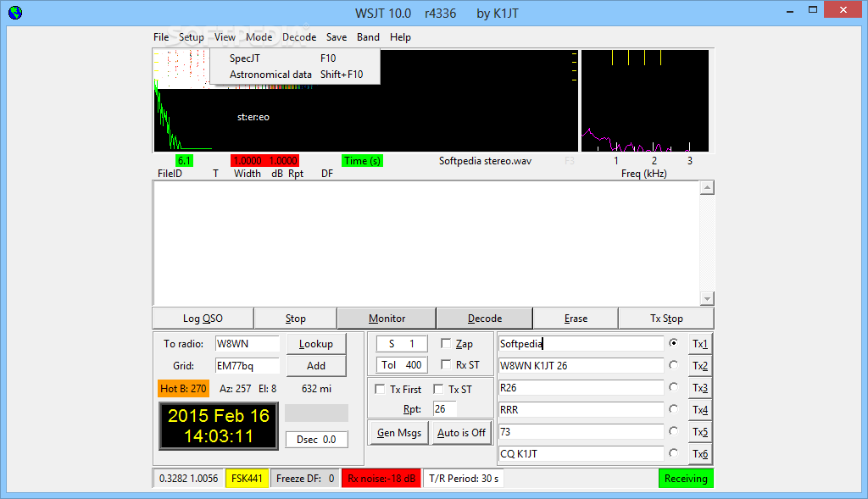Open the Mode menu
Image resolution: width=868 pixels, height=499 pixels.
[259, 37]
